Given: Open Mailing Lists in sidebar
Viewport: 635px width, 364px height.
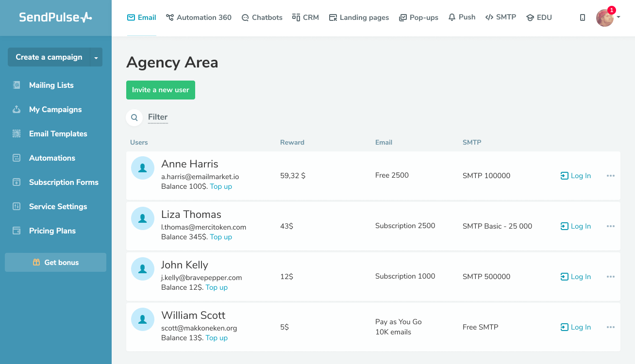Looking at the screenshot, I should pyautogui.click(x=51, y=85).
